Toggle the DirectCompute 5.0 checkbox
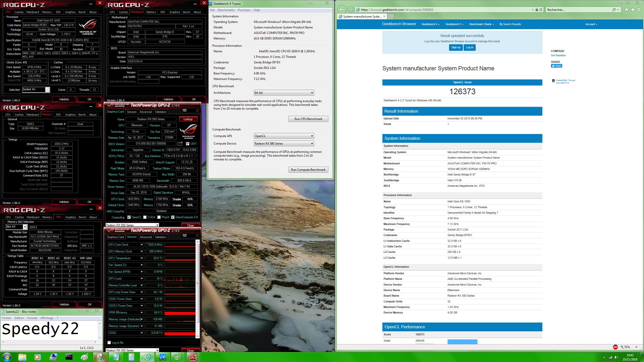This screenshot has width=644, height=362. tap(173, 217)
